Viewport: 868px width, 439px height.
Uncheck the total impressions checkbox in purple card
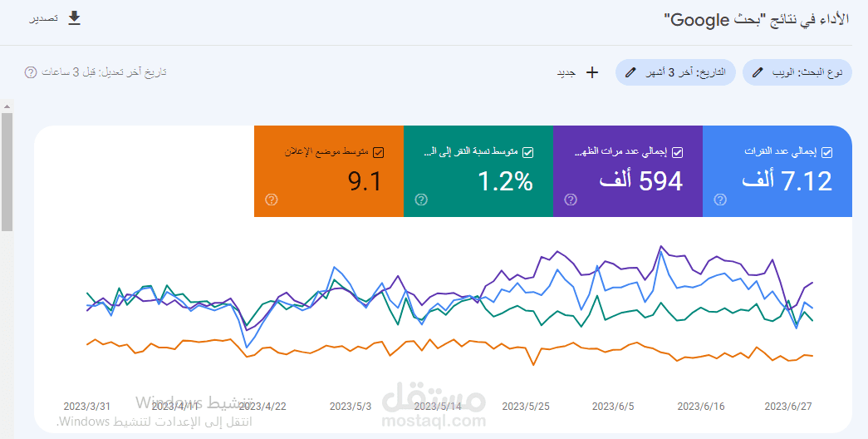coord(677,152)
